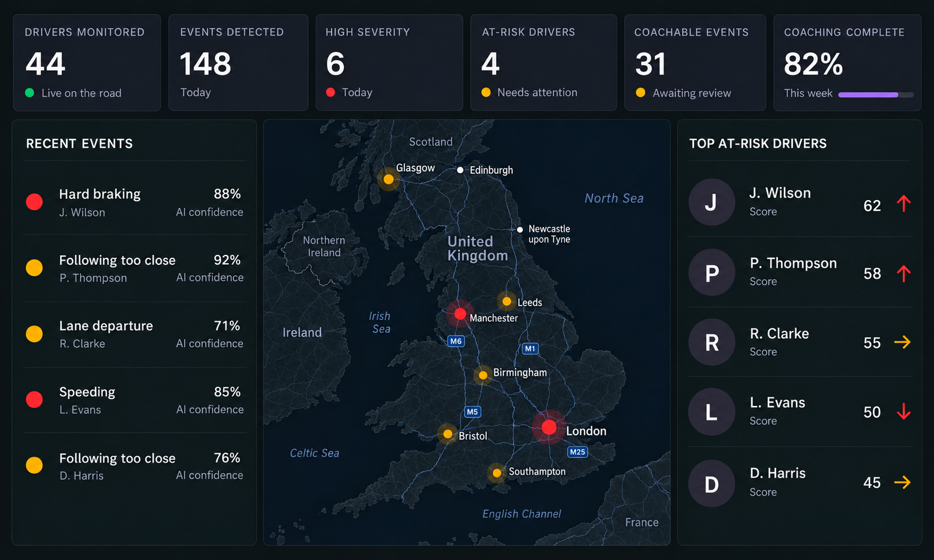934x560 pixels.
Task: Click L. Evans' name in at-risk list
Action: (778, 403)
